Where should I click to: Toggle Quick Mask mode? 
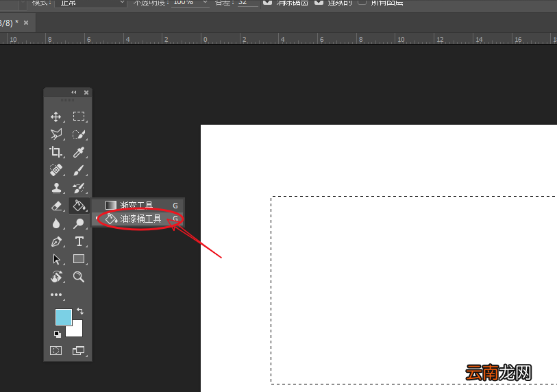coord(55,351)
